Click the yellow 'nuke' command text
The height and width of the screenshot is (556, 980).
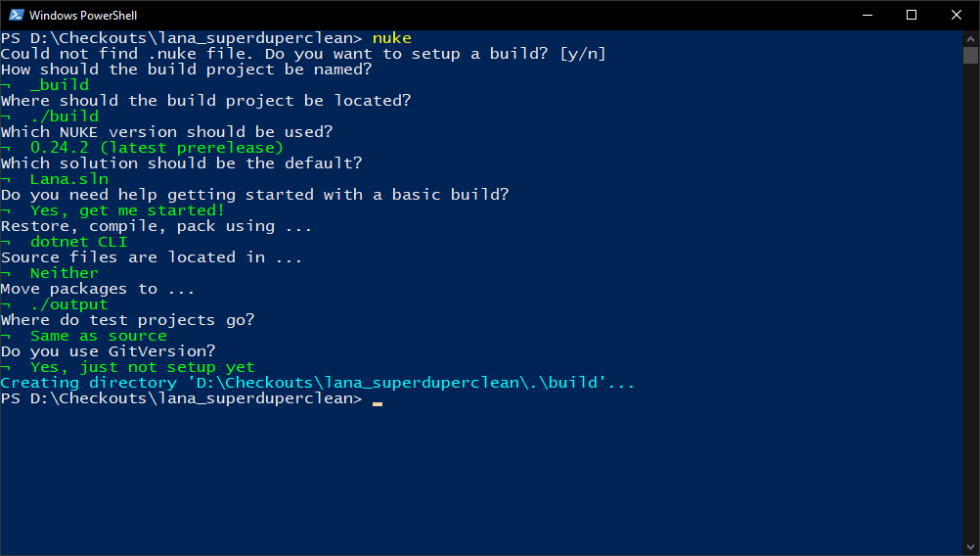point(391,38)
